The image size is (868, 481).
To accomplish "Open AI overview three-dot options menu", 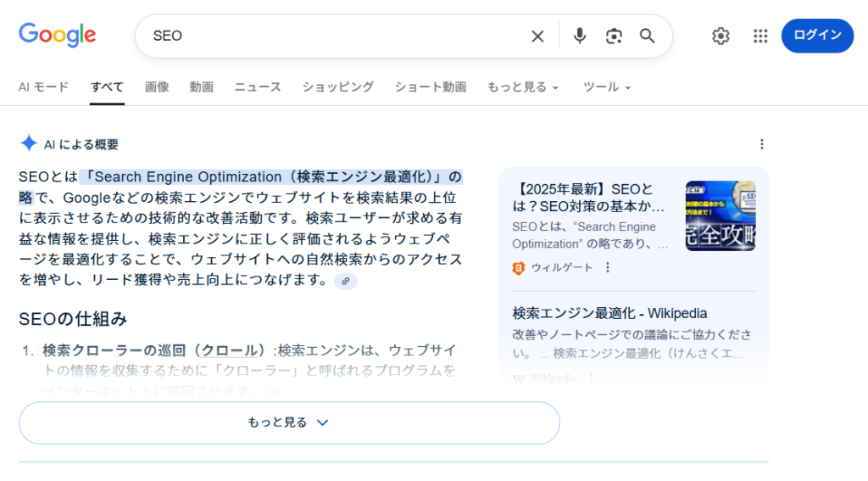I will click(761, 144).
